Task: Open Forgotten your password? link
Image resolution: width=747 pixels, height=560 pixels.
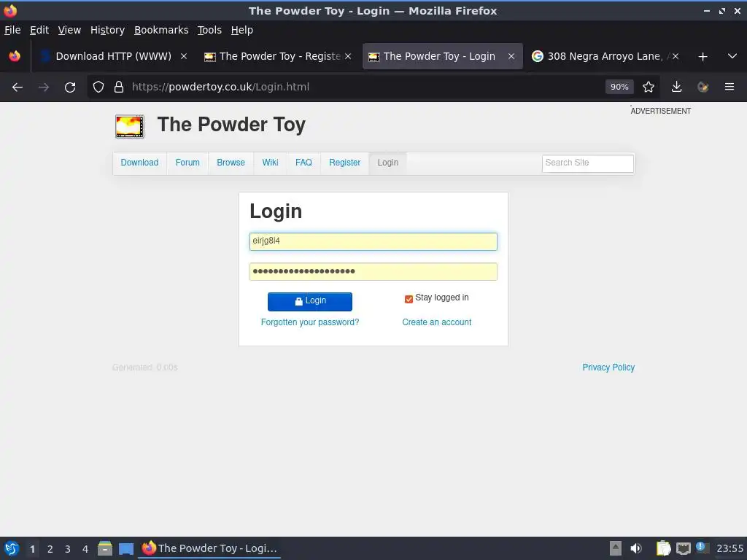Action: (x=310, y=322)
